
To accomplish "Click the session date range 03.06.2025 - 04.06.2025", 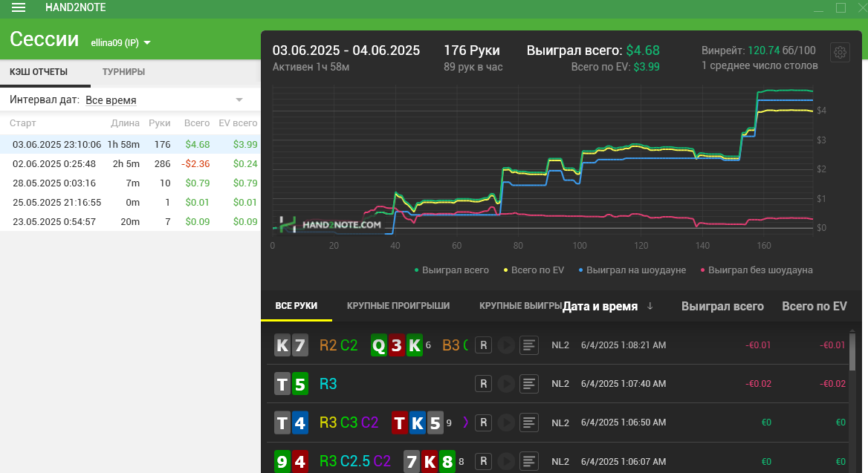I will click(x=346, y=50).
